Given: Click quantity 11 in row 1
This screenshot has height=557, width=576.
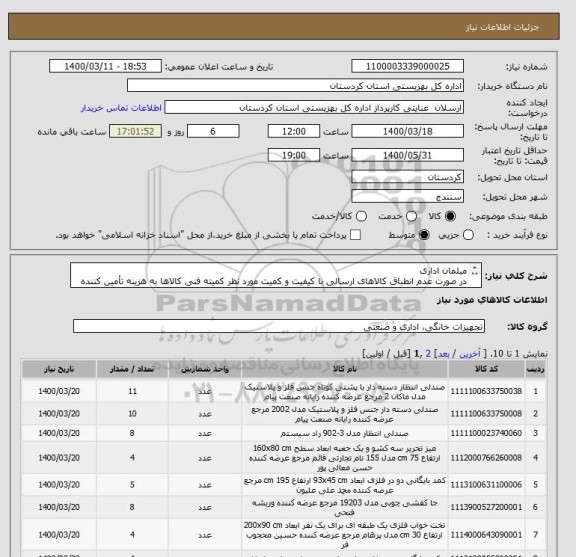Looking at the screenshot, I should (x=132, y=391).
